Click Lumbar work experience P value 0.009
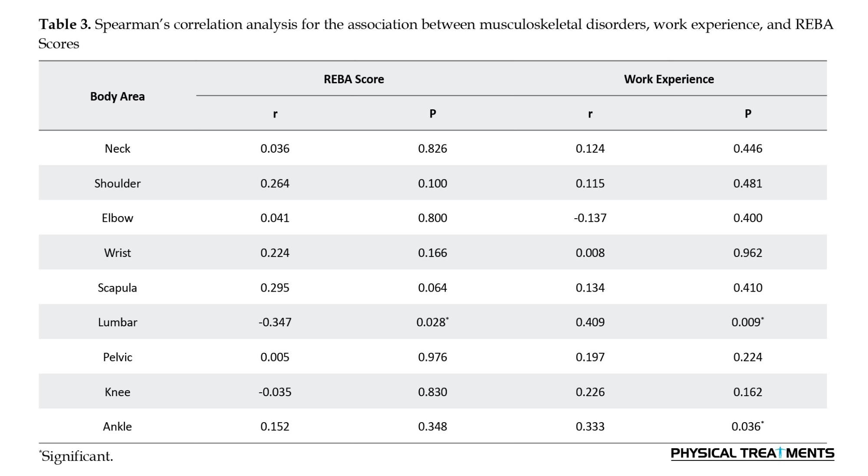Image resolution: width=868 pixels, height=476 pixels. pyautogui.click(x=747, y=322)
